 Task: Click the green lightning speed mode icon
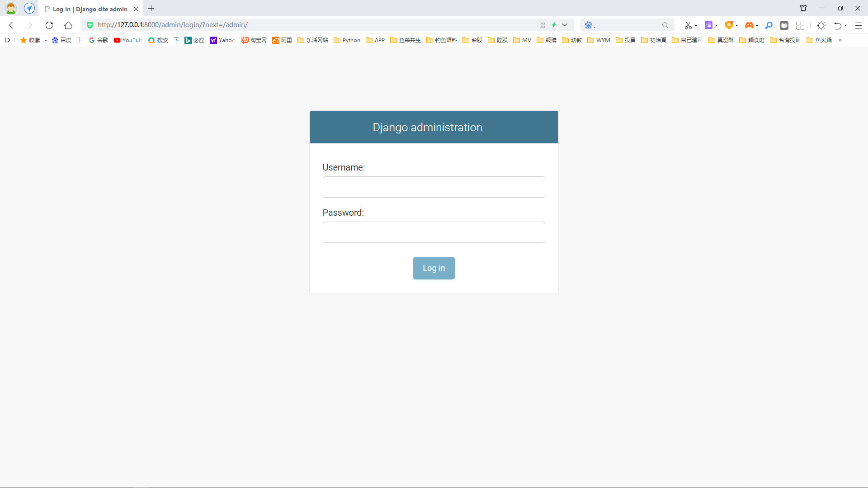point(554,25)
